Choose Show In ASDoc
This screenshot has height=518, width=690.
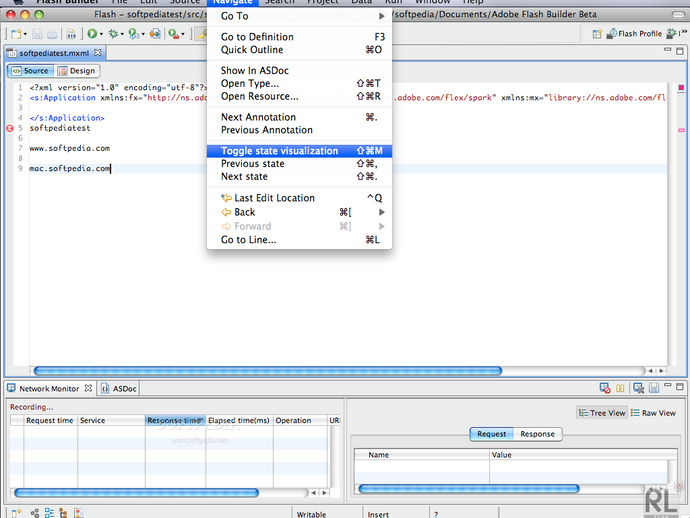(299, 70)
